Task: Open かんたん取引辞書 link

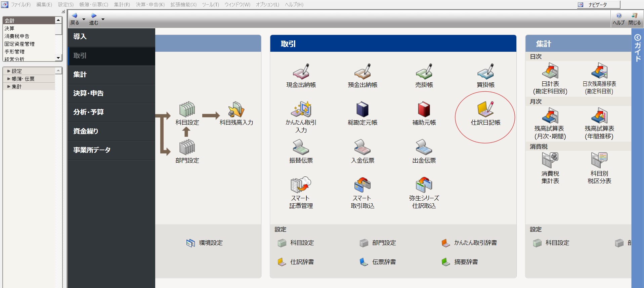Action: tap(469, 243)
